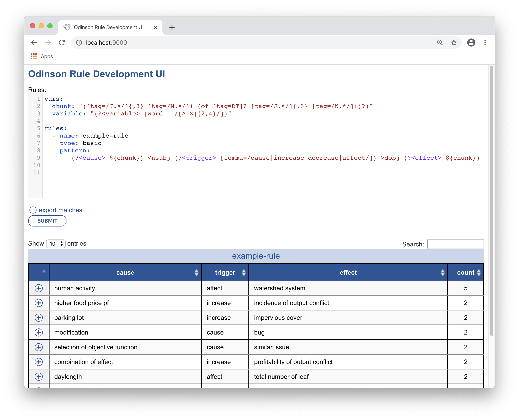Open a new browser tab
Viewport: 519px width, 420px height.
coord(172,27)
